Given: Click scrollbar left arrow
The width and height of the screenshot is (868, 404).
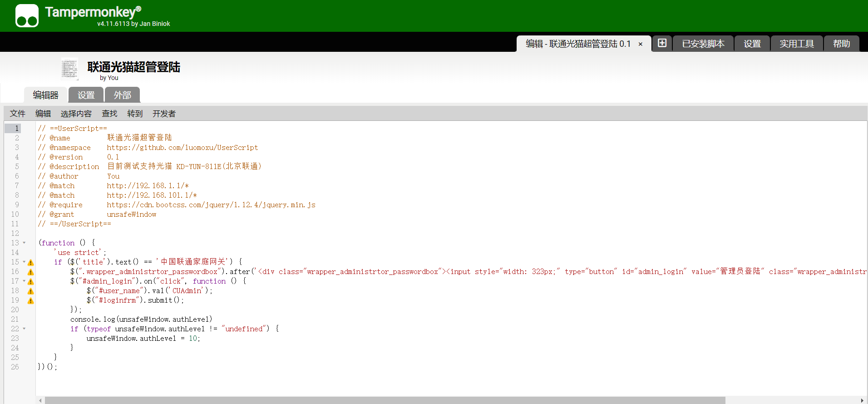Looking at the screenshot, I should (40, 400).
